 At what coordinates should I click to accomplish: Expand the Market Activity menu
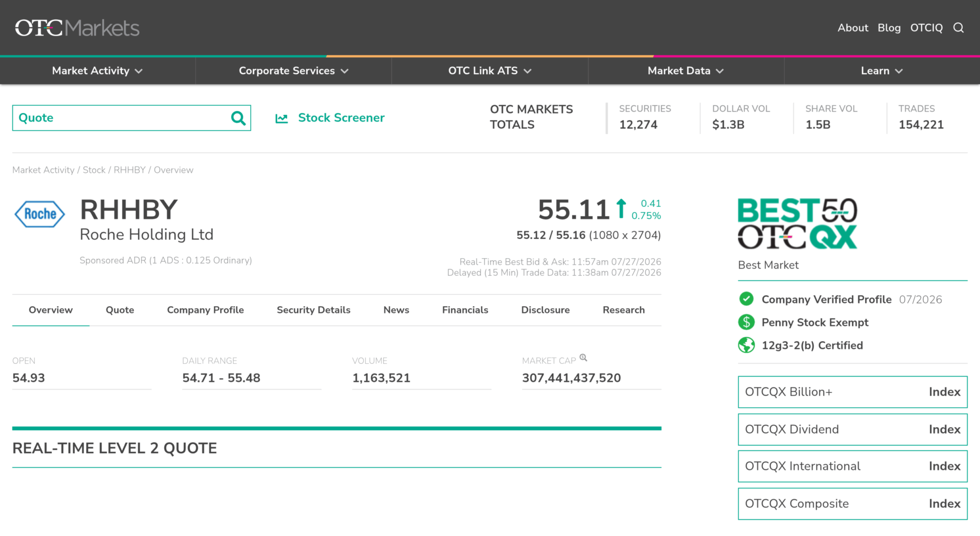tap(98, 71)
